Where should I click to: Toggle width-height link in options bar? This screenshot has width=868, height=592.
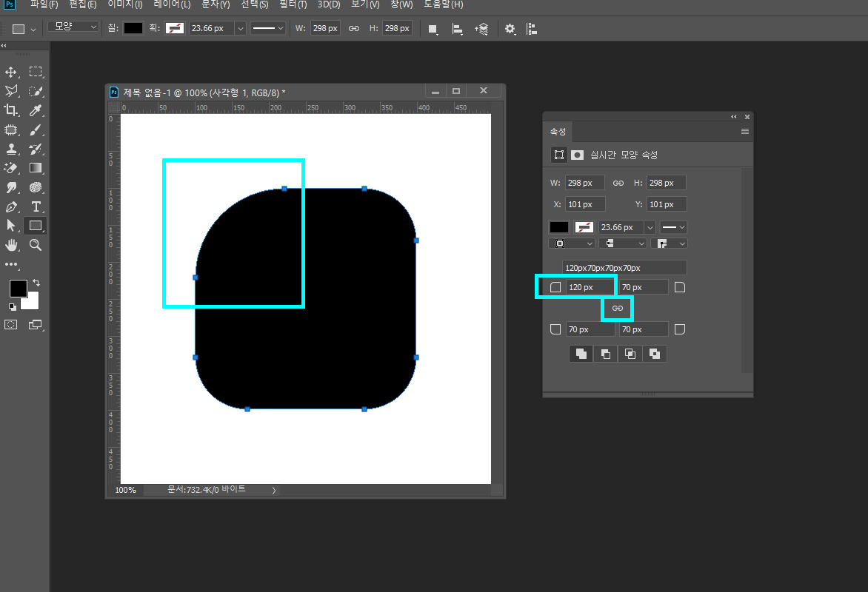click(x=354, y=28)
